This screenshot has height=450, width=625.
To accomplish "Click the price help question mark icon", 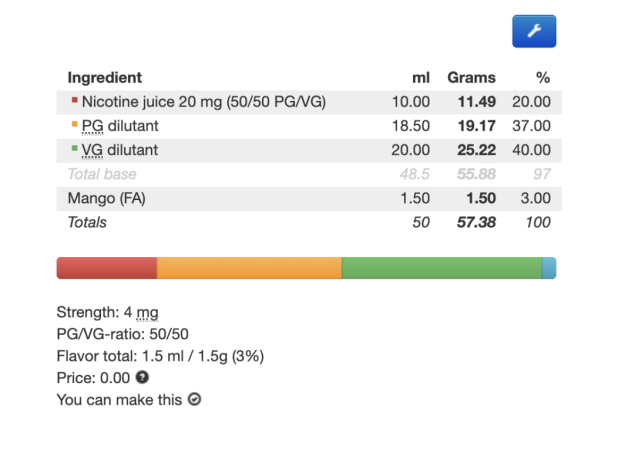I will click(142, 377).
